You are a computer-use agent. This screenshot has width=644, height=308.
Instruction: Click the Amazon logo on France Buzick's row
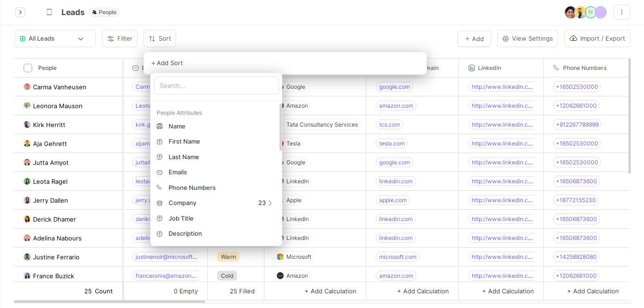[280, 276]
